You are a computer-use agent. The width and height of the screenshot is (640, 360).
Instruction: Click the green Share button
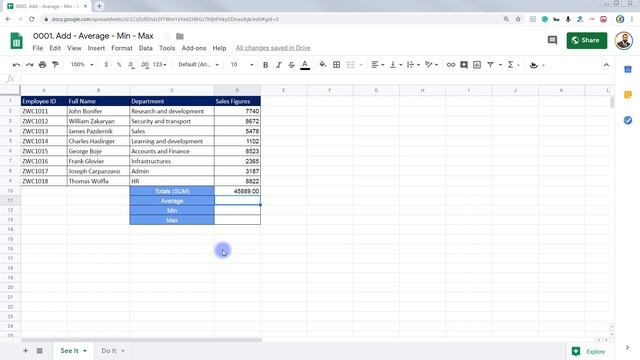[x=587, y=40]
